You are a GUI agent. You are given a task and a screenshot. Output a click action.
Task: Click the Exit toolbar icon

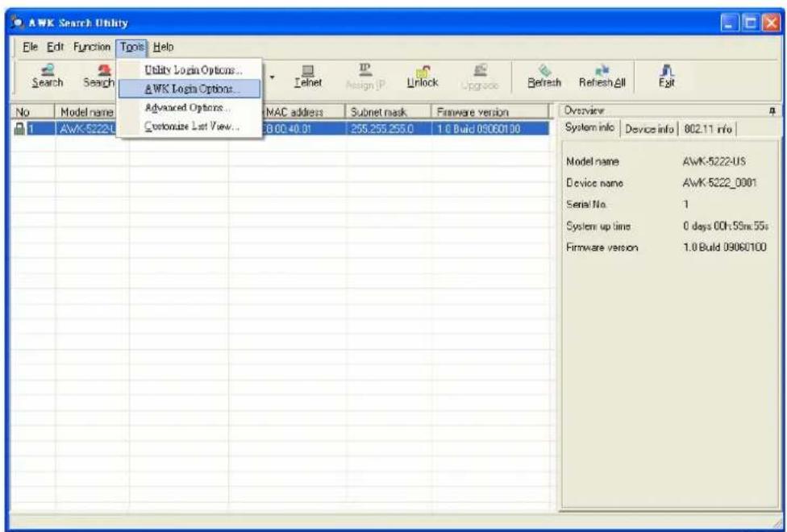tap(667, 77)
